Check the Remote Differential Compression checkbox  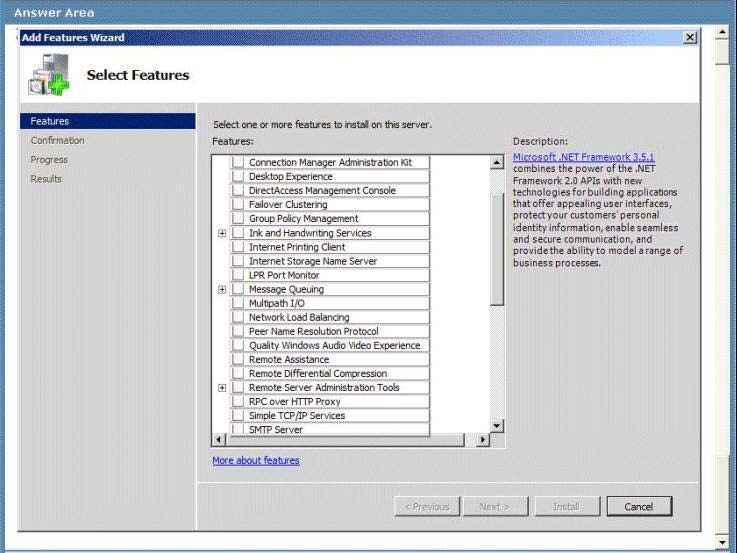238,374
